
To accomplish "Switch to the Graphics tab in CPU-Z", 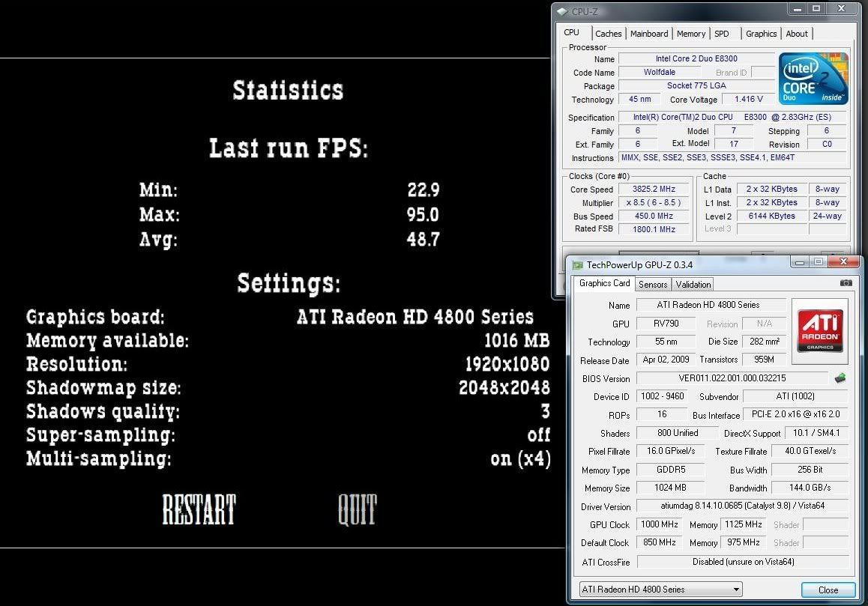I will [761, 34].
